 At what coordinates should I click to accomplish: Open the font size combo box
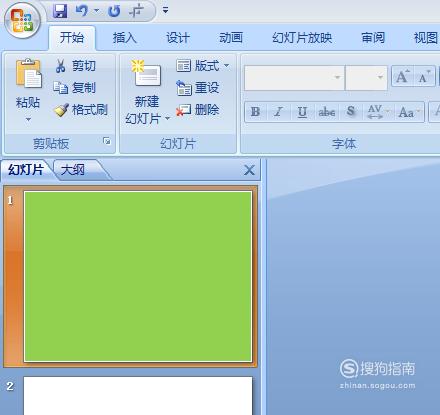click(367, 78)
